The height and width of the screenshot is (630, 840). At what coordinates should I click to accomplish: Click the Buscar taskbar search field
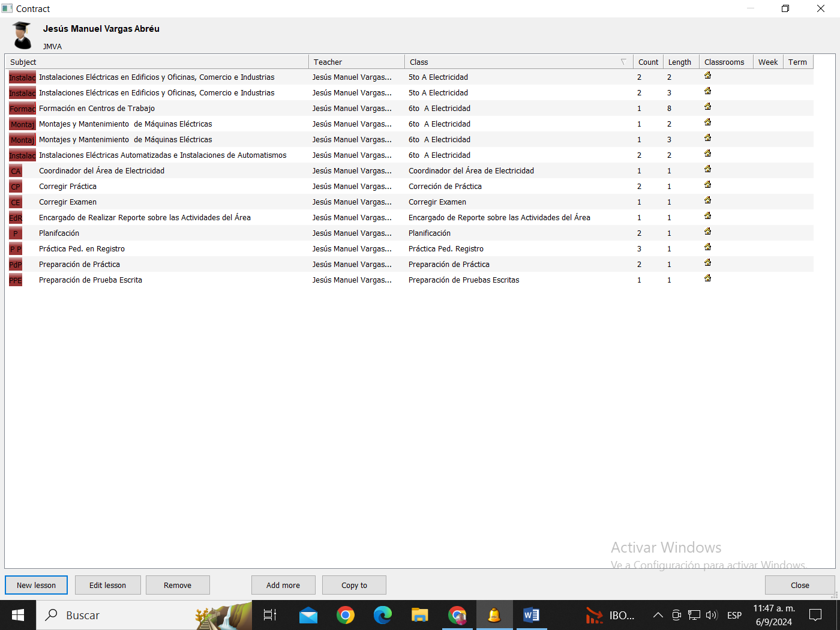click(144, 615)
